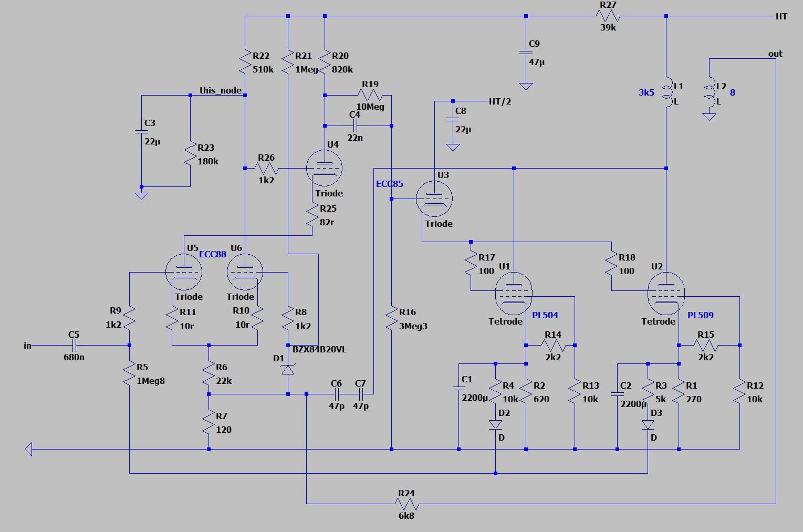This screenshot has width=803, height=532.
Task: Select the U4 triode tube symbol
Action: 324,168
